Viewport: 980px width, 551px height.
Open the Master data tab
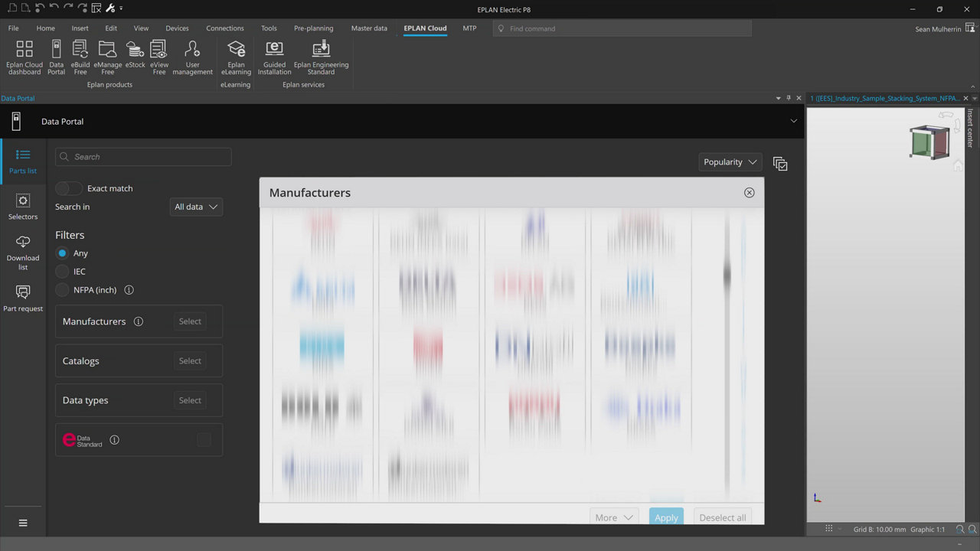point(369,28)
